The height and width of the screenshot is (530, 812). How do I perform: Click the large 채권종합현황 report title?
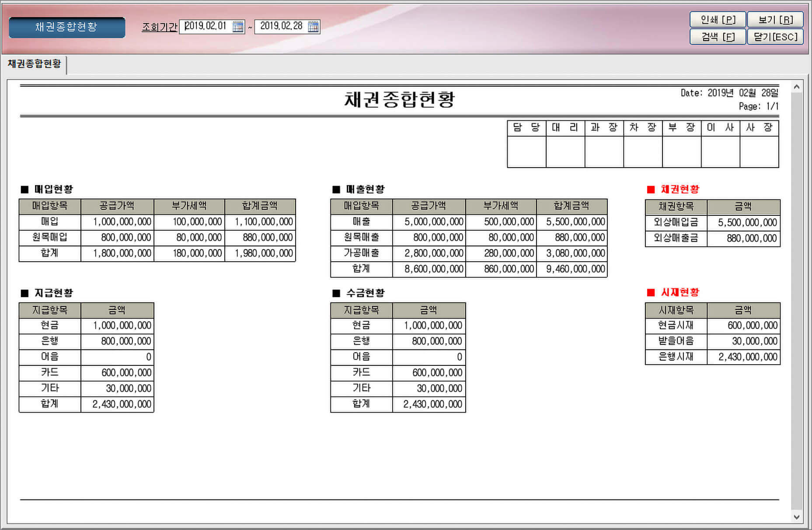[400, 100]
